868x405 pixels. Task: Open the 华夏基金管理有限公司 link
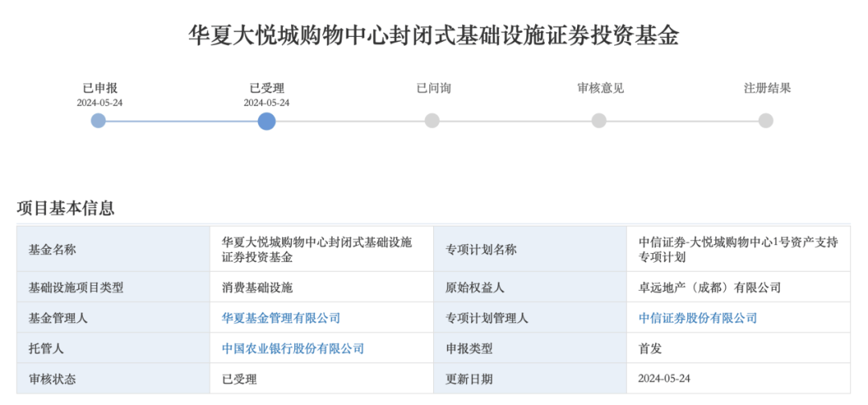[280, 318]
